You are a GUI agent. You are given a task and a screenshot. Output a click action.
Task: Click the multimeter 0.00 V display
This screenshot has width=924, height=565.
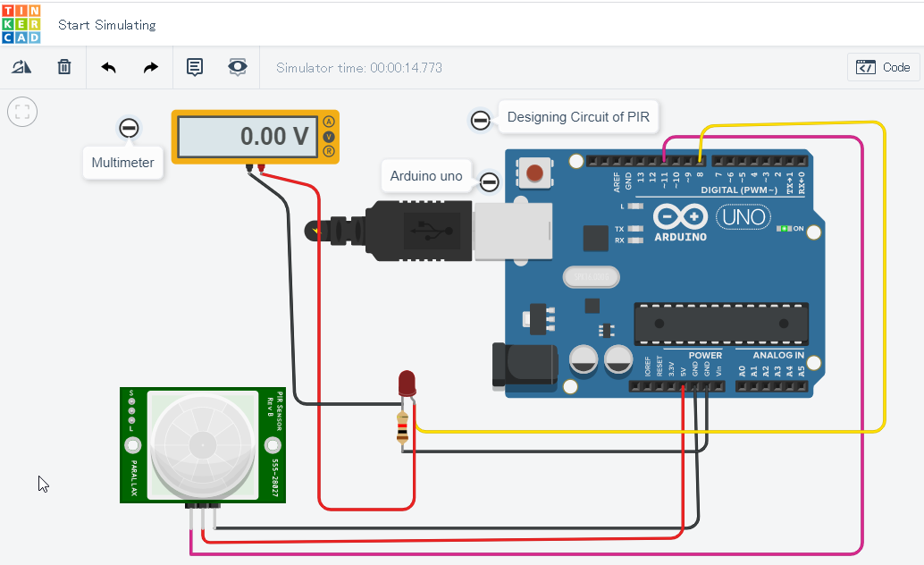248,136
